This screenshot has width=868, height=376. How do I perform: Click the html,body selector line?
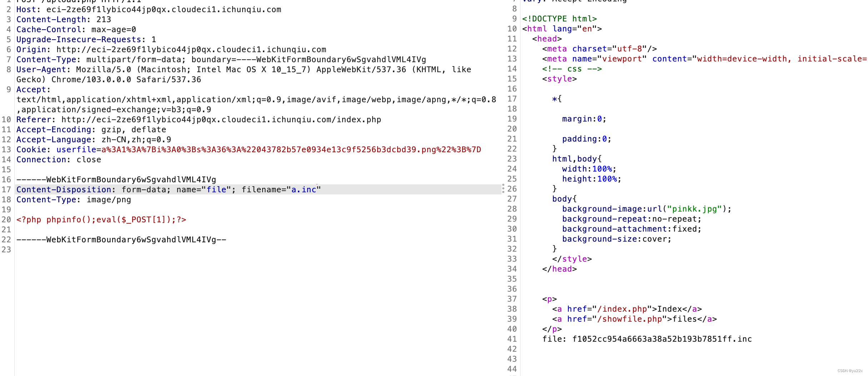[x=577, y=159]
